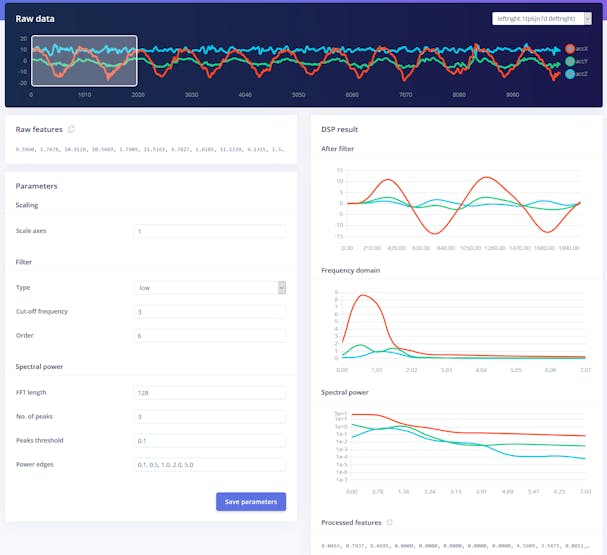Screen dimensions: 607x555
Task: Toggle accY series in raw data legend
Action: tap(576, 61)
